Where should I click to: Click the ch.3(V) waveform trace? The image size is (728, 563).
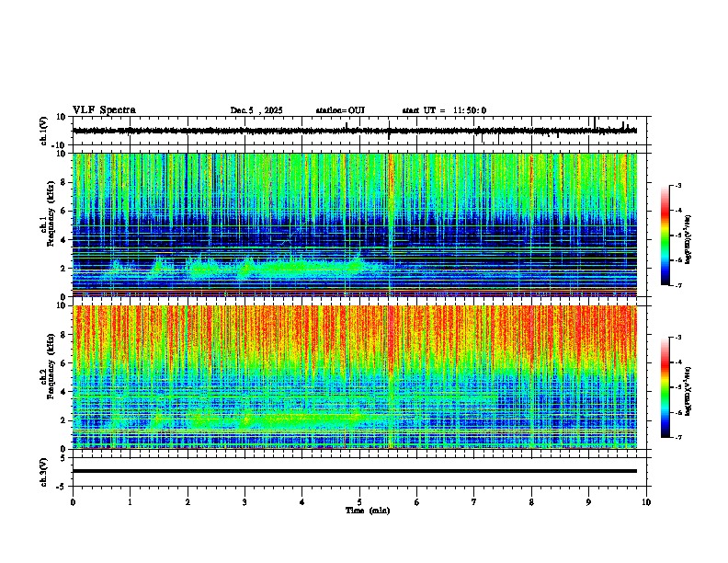[355, 471]
